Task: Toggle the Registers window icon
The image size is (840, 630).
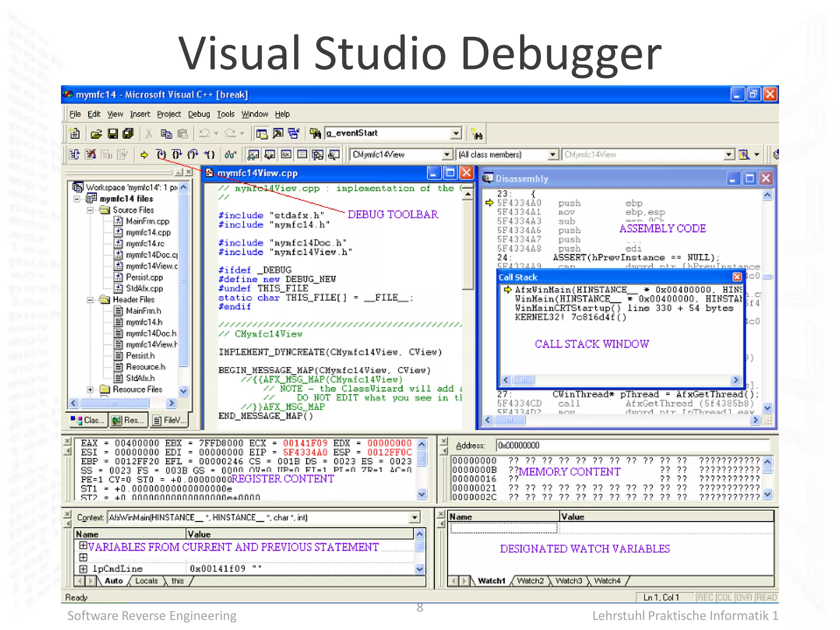Action: (286, 155)
